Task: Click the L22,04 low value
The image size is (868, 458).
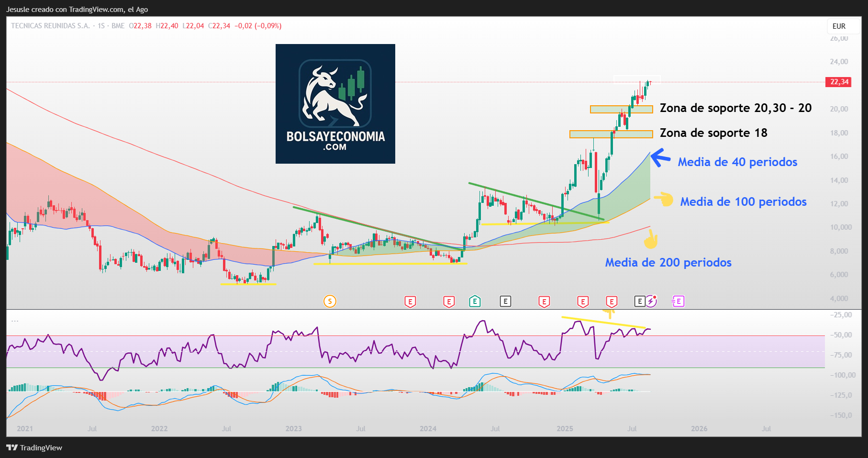Action: click(193, 26)
